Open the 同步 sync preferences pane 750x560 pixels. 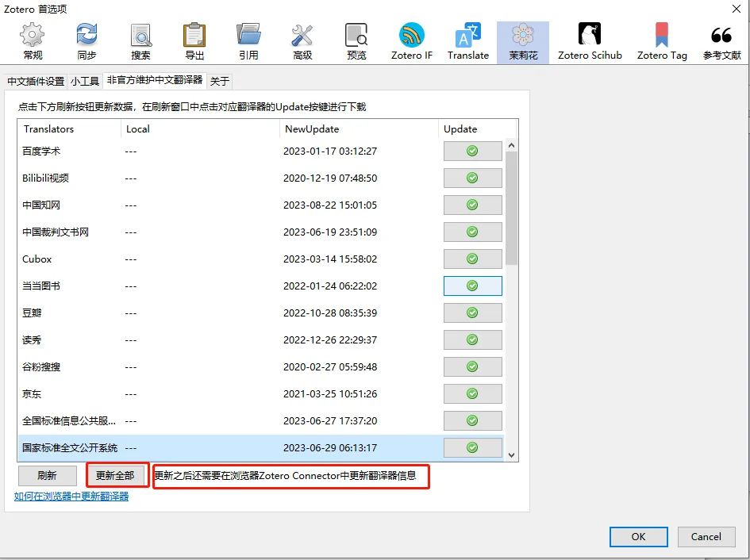pyautogui.click(x=87, y=42)
